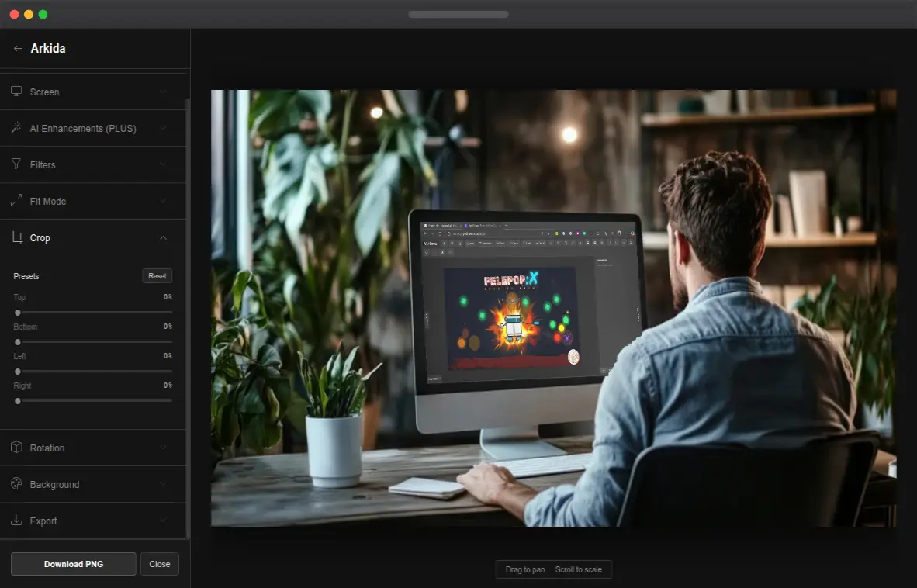
Task: Click the Right crop 0% value
Action: [x=168, y=386]
